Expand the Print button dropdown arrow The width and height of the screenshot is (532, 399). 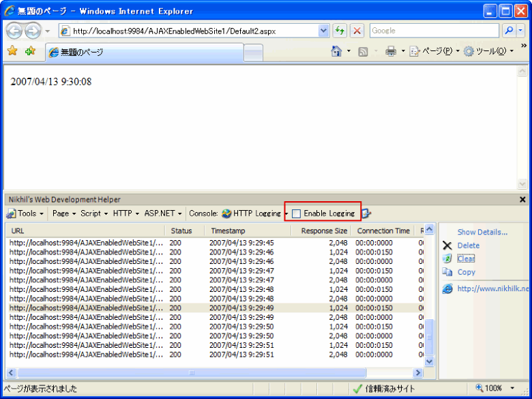(403, 52)
